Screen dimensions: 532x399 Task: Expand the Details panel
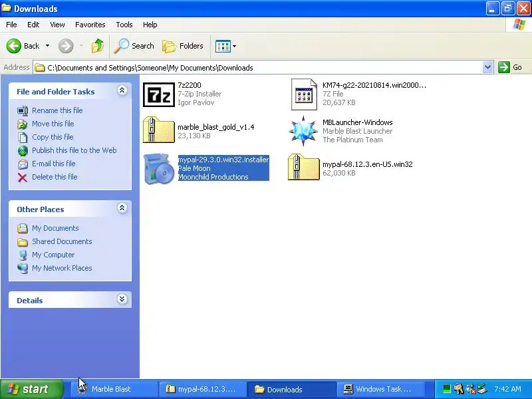(x=122, y=299)
